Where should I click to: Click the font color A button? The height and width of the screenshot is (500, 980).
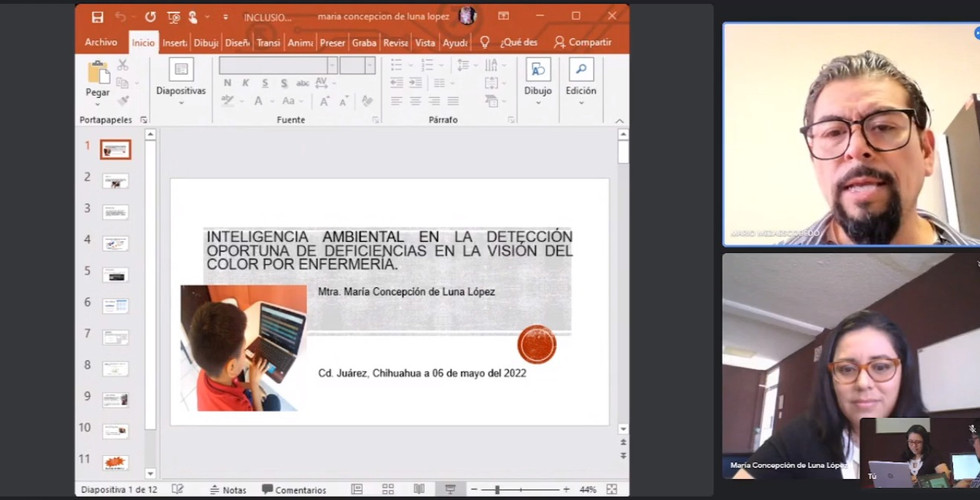coord(258,101)
